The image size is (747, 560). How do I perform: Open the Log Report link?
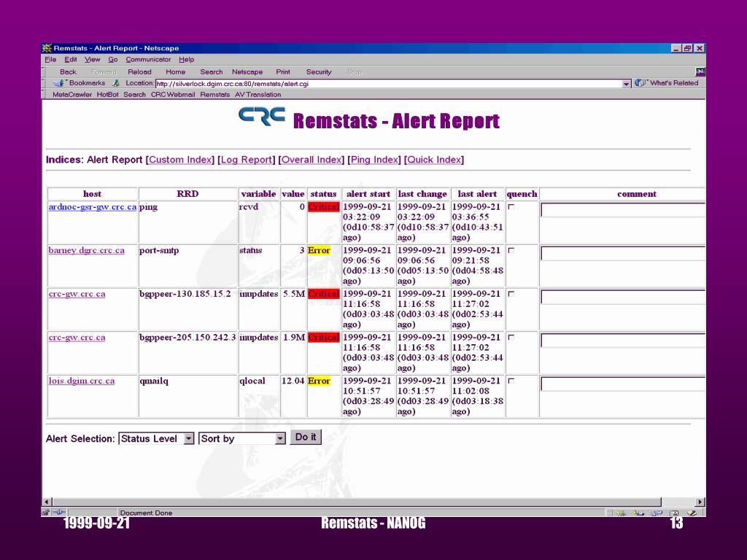[x=247, y=160]
